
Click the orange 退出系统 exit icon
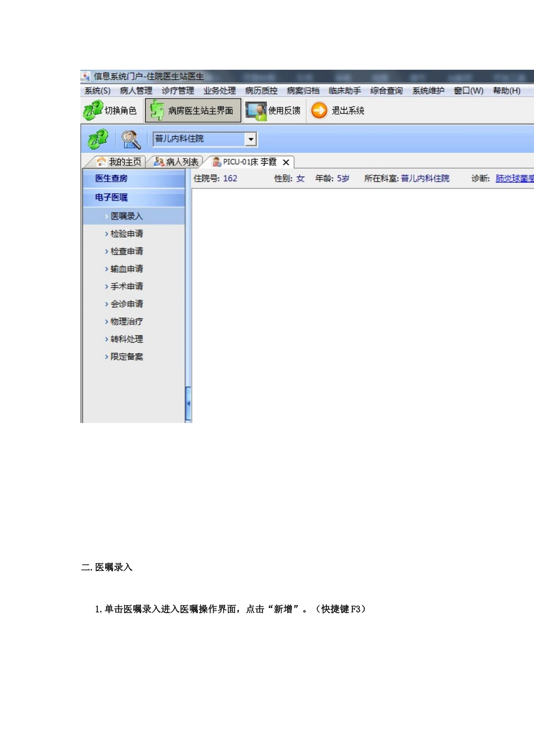pyautogui.click(x=319, y=110)
